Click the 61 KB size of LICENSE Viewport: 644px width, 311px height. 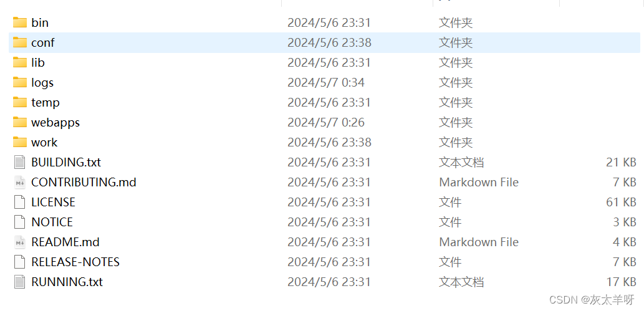pos(621,202)
